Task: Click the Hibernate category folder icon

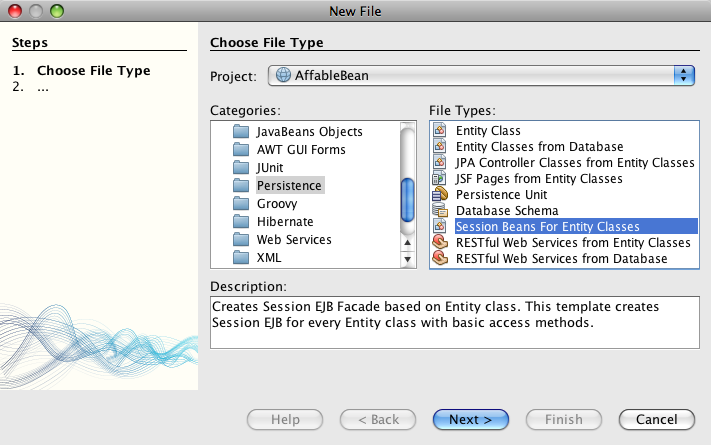Action: point(239,222)
